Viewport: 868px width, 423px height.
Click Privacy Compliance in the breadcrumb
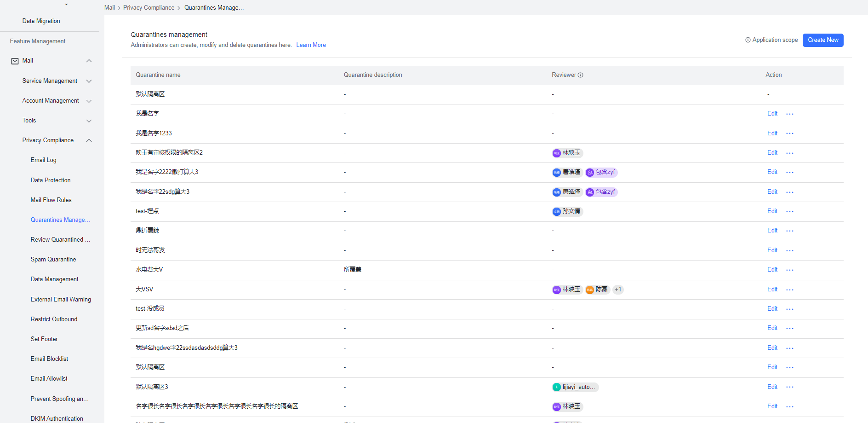(148, 7)
